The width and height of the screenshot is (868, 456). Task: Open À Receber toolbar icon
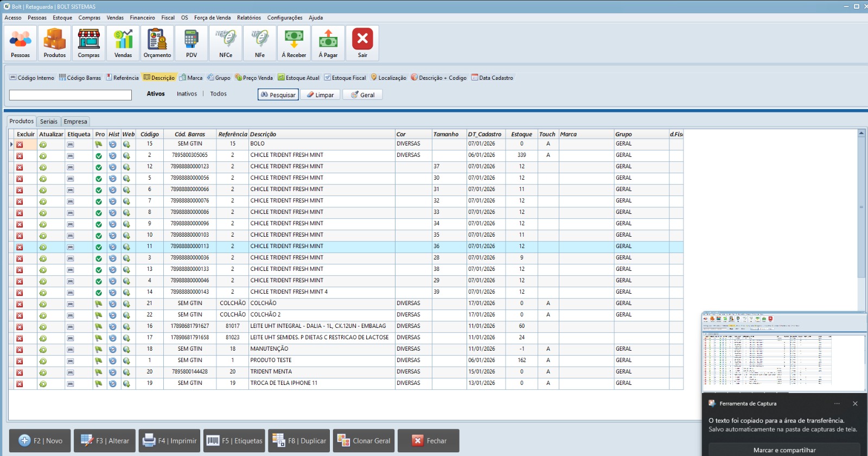294,43
